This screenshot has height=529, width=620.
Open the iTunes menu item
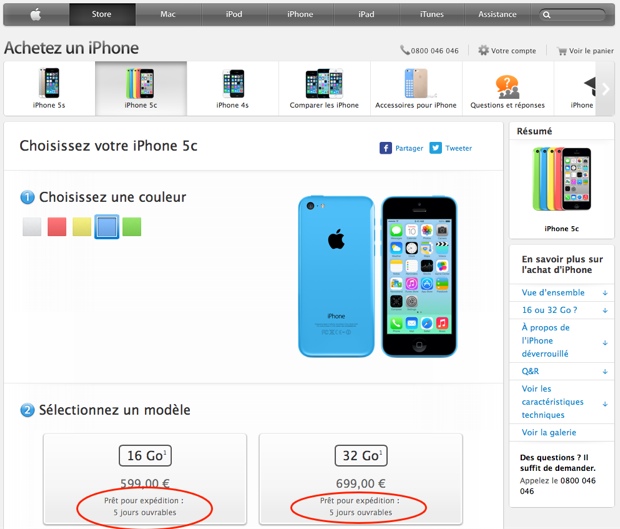(x=432, y=15)
